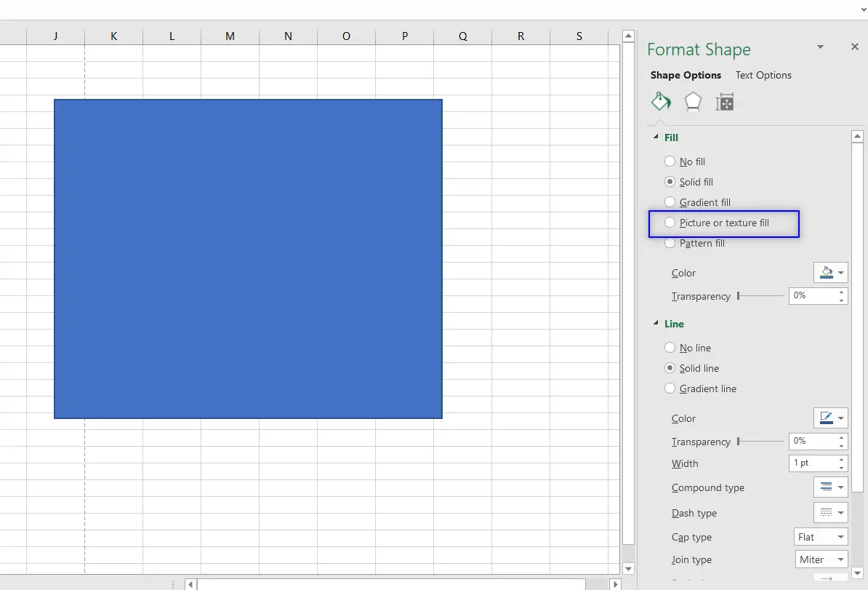Expand the formula bar chevron

[864, 9]
